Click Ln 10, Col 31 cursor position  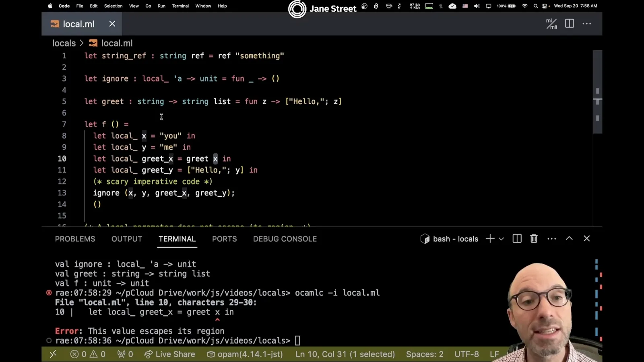pos(345,354)
